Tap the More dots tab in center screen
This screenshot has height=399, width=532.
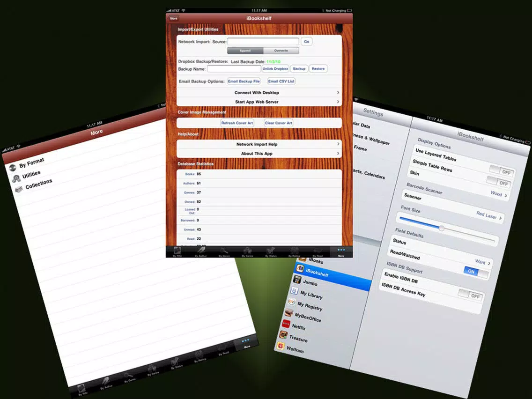click(x=341, y=252)
